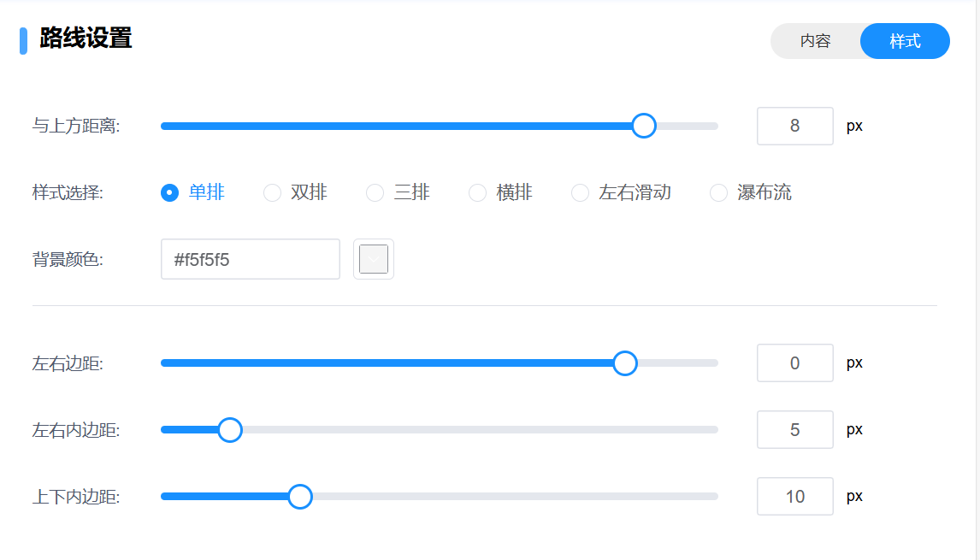
Task: Select the 双排 radio option
Action: 273,193
